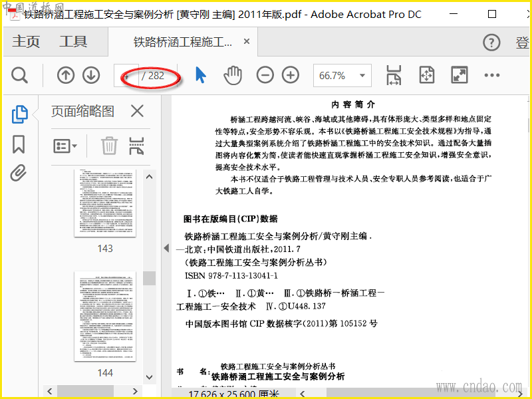Viewport: 532px width, 399px height.
Task: Click the 144 page label
Action: (105, 373)
